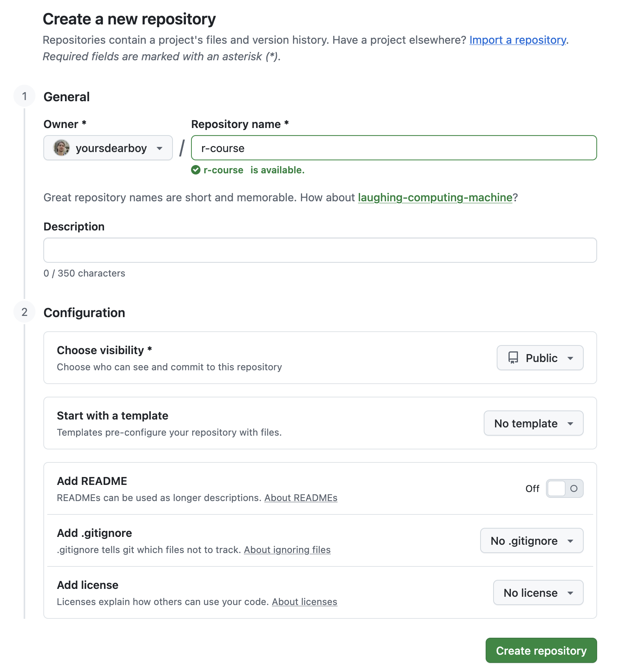Open the About READMEs link
This screenshot has height=672, width=618.
click(301, 498)
